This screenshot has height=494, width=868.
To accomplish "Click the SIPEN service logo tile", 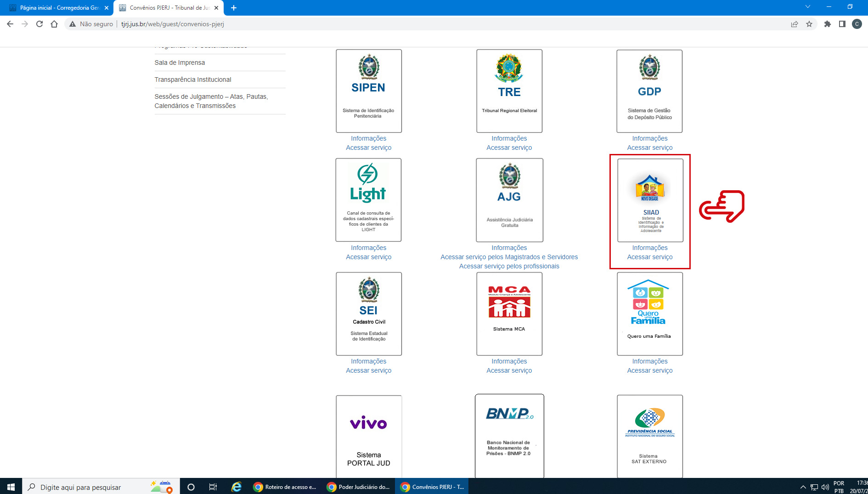I will click(368, 91).
